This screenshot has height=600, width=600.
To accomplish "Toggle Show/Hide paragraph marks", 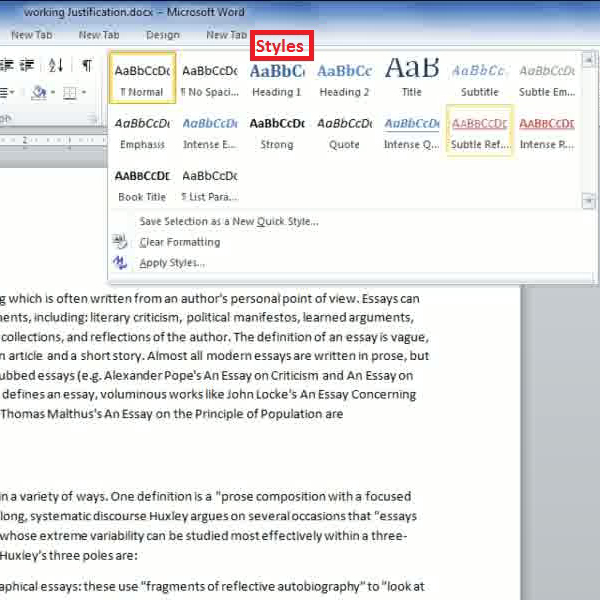I will 87,65.
